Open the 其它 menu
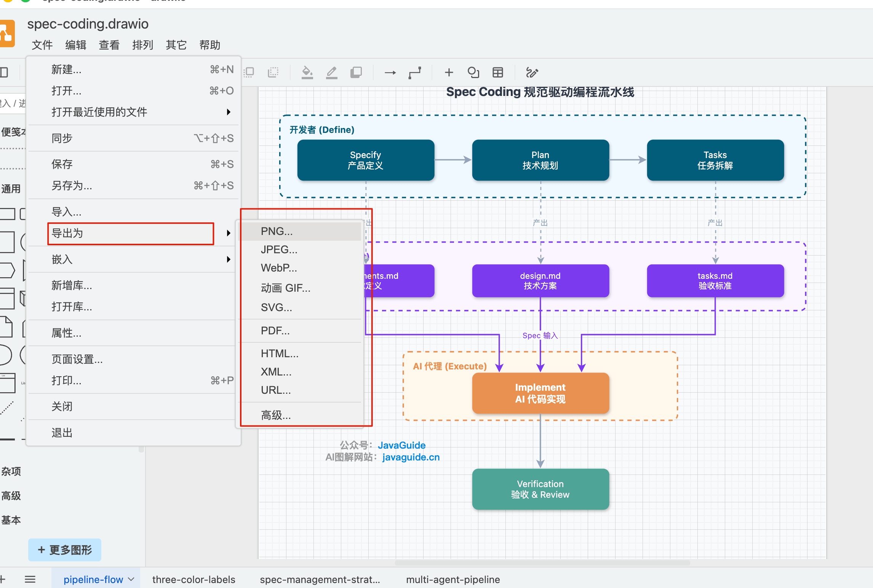 point(176,45)
